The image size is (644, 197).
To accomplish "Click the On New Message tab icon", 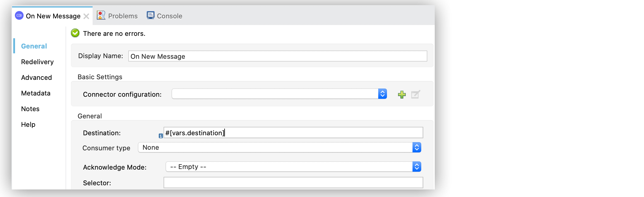I will click(19, 15).
